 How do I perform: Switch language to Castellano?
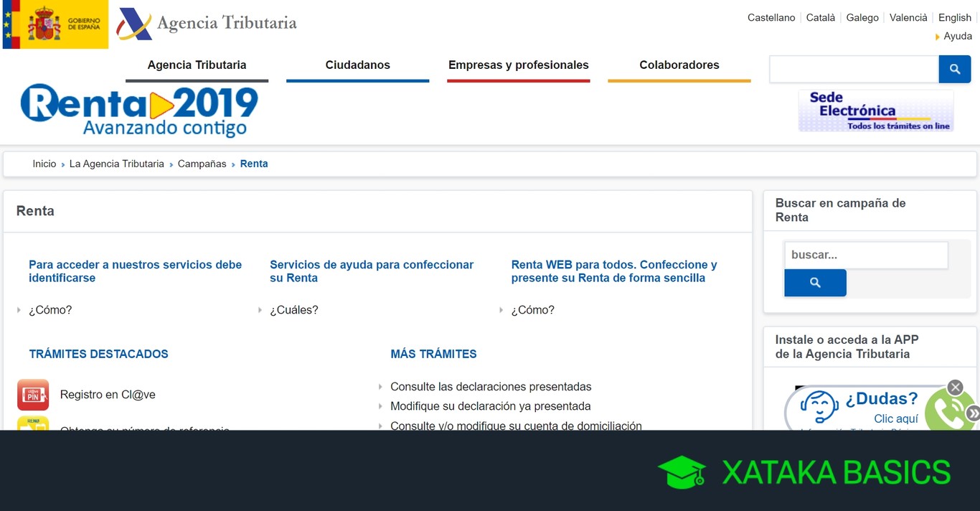(771, 18)
